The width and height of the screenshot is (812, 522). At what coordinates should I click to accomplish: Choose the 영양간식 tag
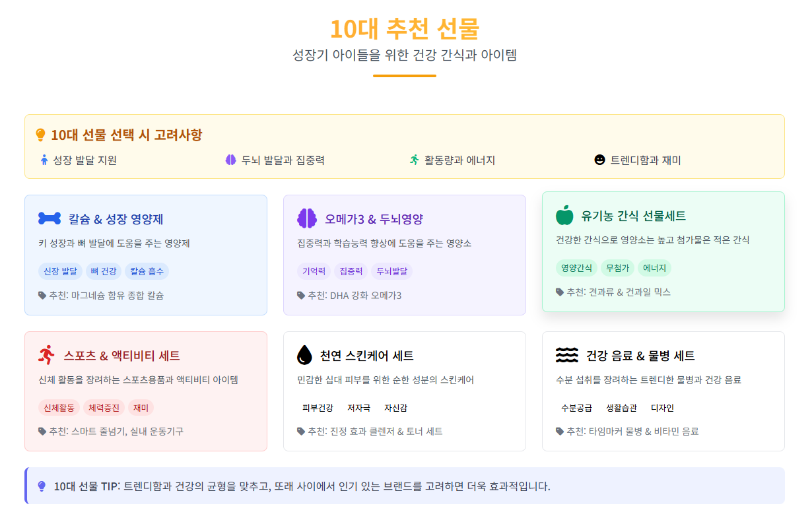pos(576,268)
